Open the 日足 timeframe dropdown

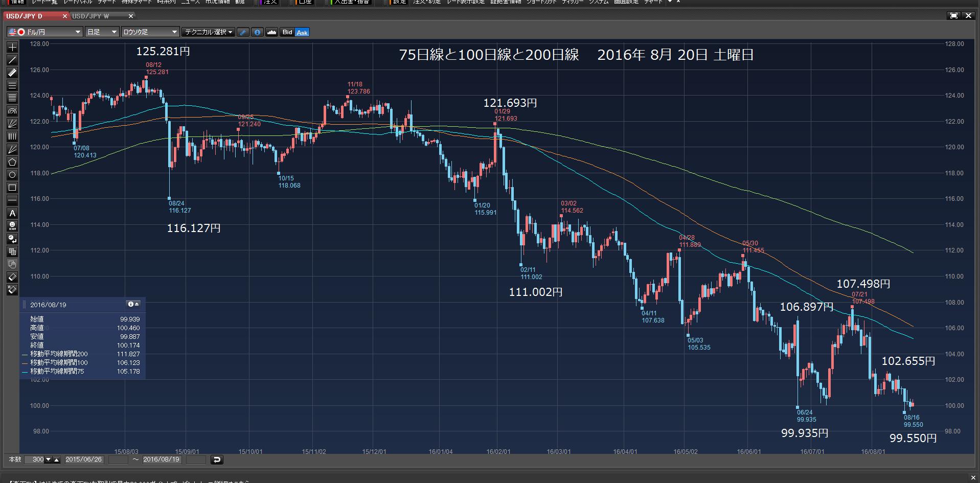pos(102,32)
